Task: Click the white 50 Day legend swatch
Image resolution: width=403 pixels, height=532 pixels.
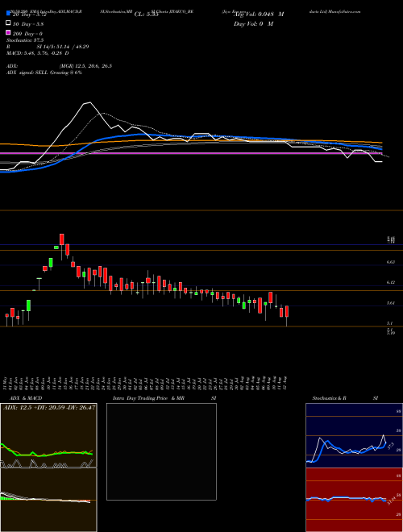Action: 8,23
